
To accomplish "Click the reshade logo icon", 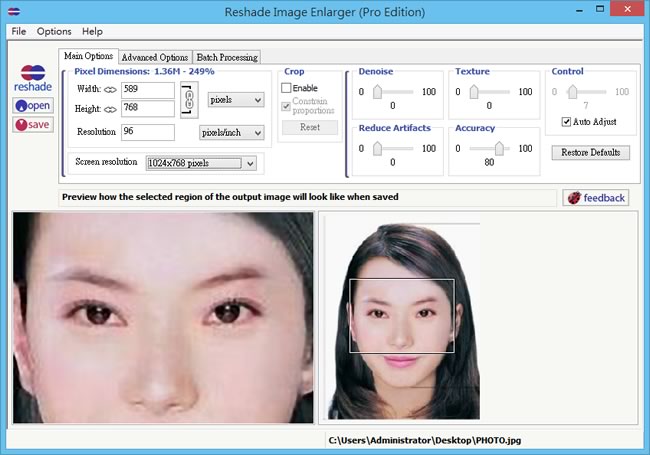I will [33, 73].
